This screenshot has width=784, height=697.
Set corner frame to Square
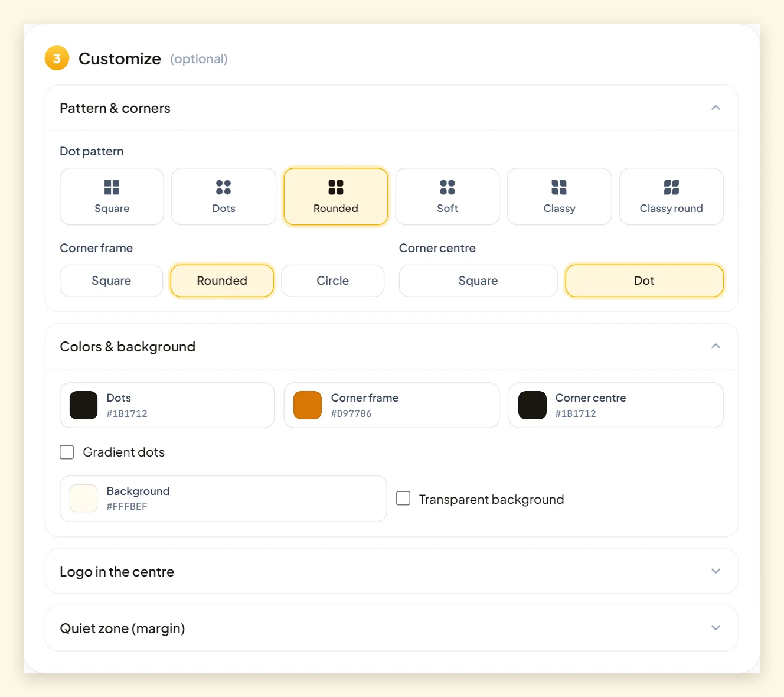tap(112, 281)
